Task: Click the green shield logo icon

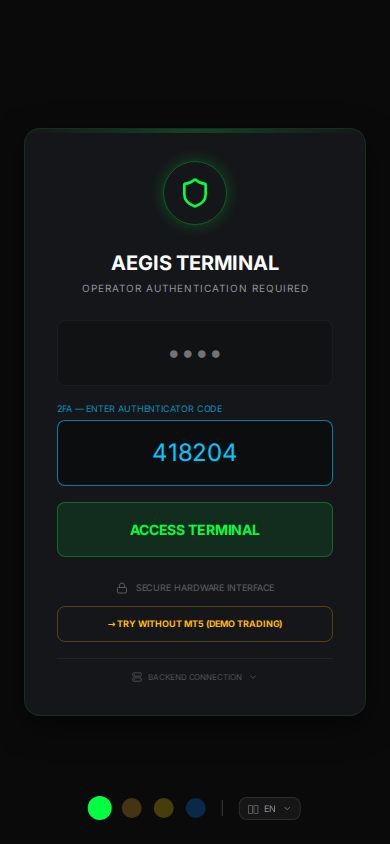Action: tap(195, 193)
